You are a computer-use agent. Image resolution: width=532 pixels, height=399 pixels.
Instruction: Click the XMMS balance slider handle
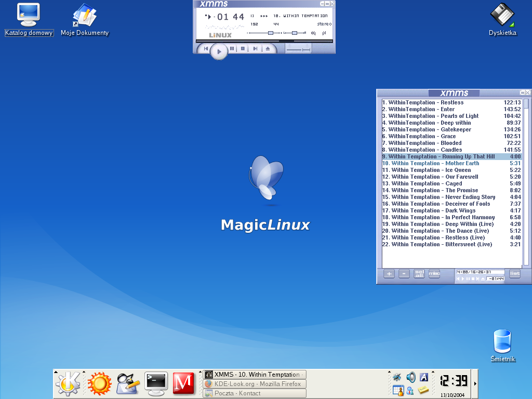click(x=295, y=33)
